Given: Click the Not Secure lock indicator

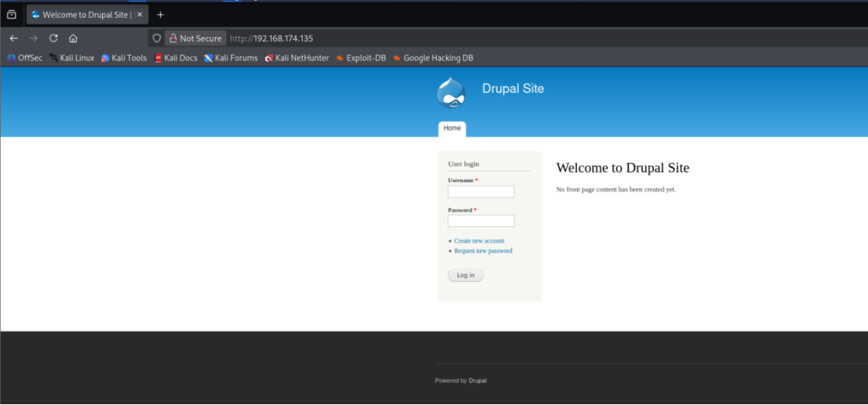Looking at the screenshot, I should (x=195, y=38).
